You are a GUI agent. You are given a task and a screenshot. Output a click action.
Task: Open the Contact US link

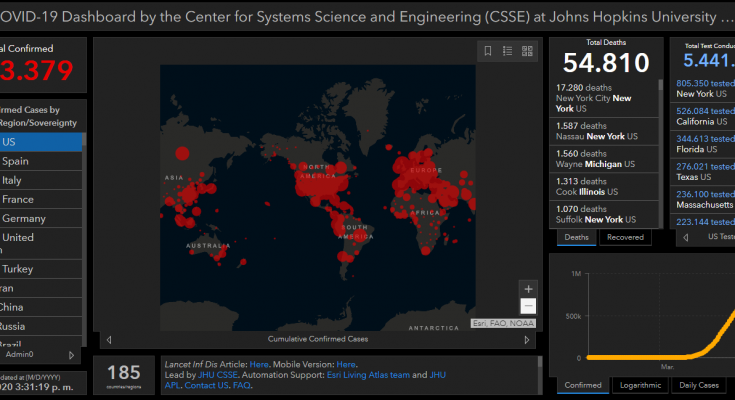click(x=206, y=385)
